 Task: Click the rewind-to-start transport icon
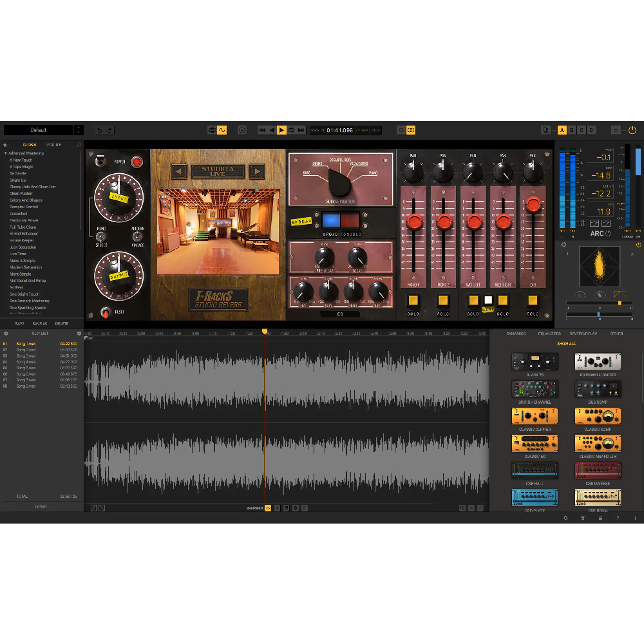[262, 130]
